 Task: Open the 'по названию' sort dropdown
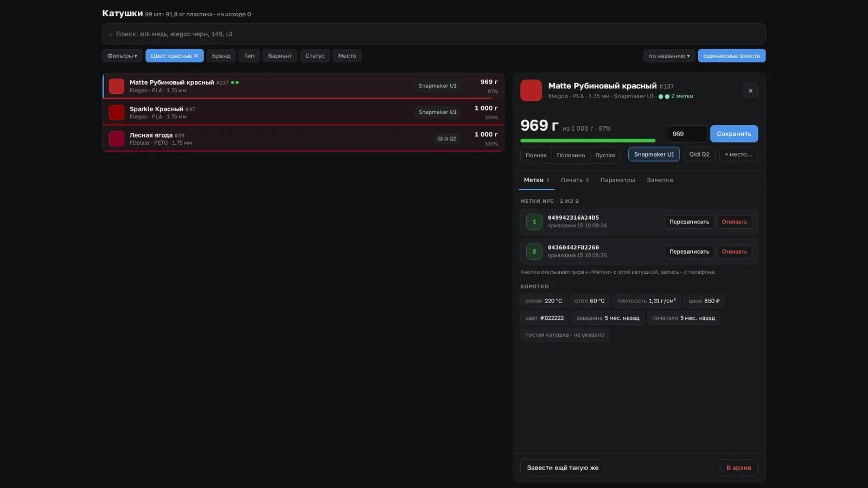pyautogui.click(x=669, y=56)
